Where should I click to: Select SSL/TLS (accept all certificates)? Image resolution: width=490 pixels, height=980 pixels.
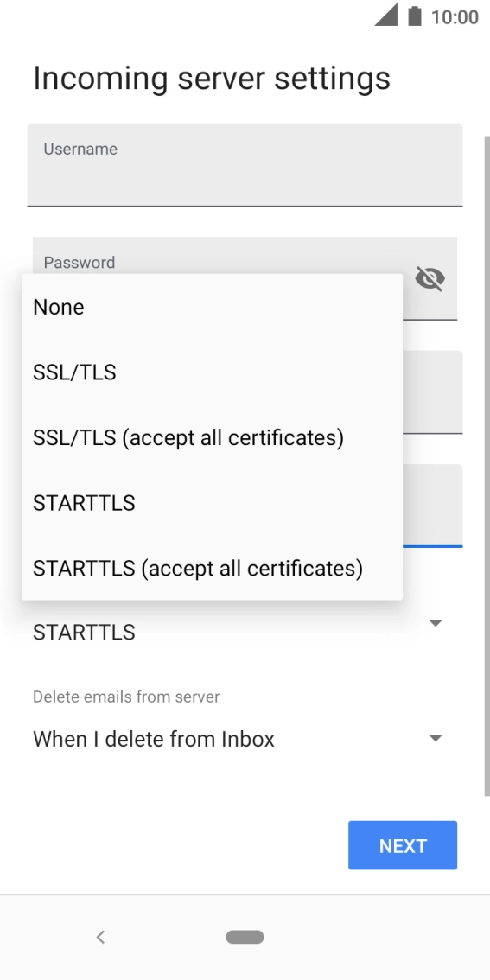(x=212, y=438)
